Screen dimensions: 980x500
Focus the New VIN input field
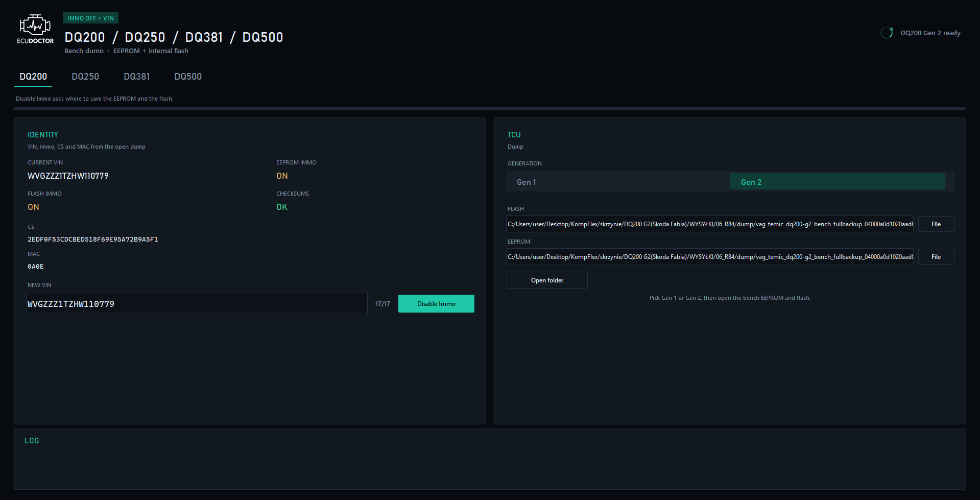click(x=197, y=304)
